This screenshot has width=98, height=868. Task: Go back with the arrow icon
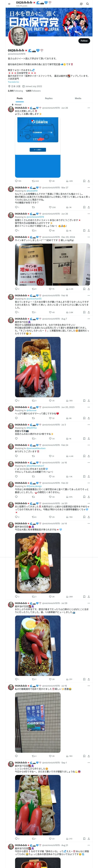tap(9, 4)
